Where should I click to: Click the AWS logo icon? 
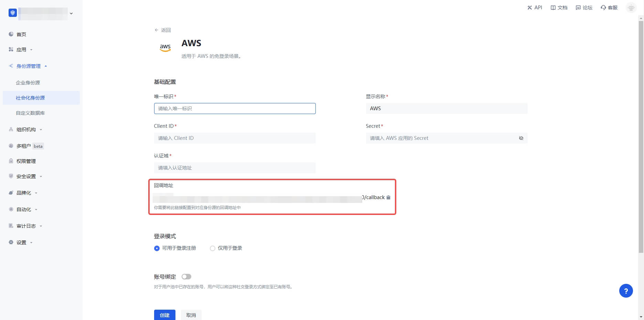coord(165,48)
